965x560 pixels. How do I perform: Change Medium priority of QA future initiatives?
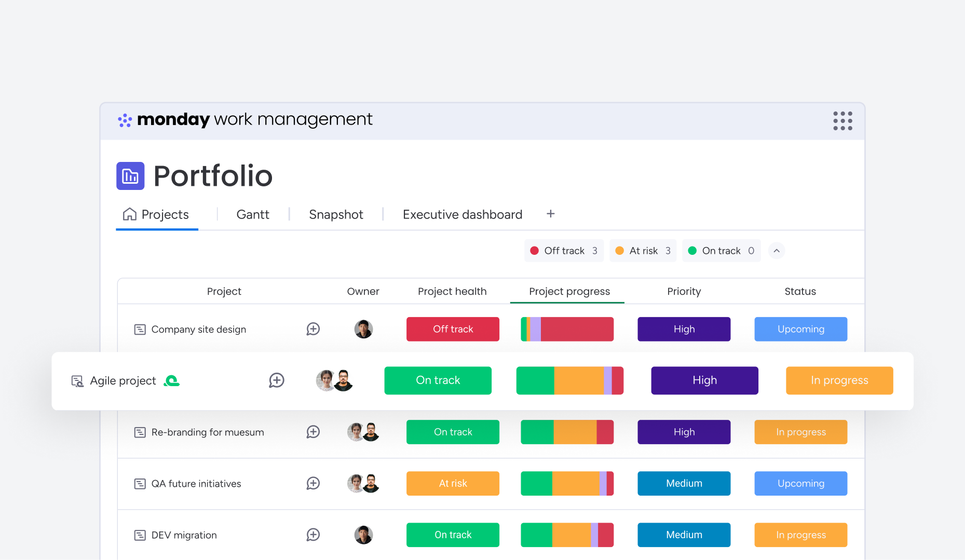684,483
